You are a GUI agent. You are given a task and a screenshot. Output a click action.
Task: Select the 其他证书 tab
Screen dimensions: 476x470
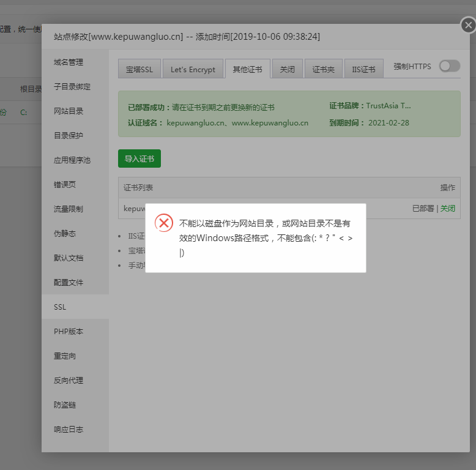tap(247, 69)
